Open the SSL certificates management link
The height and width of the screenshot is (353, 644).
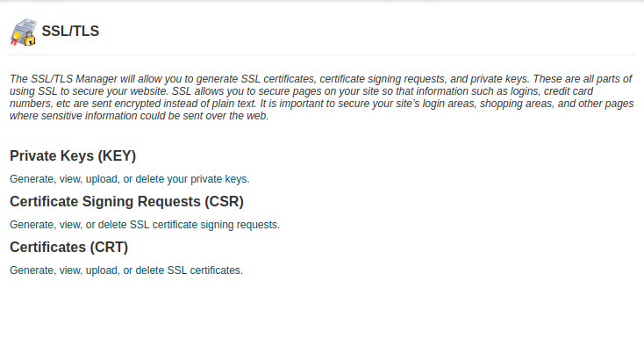(x=125, y=270)
